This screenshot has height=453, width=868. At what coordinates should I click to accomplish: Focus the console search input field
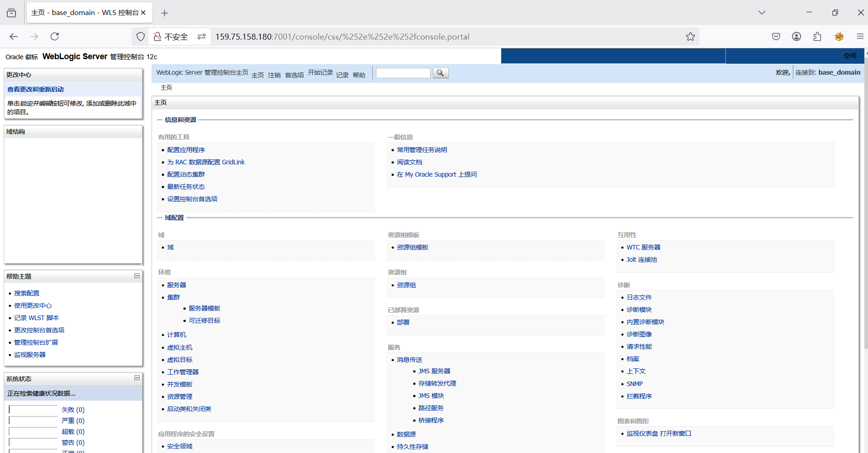tap(403, 73)
